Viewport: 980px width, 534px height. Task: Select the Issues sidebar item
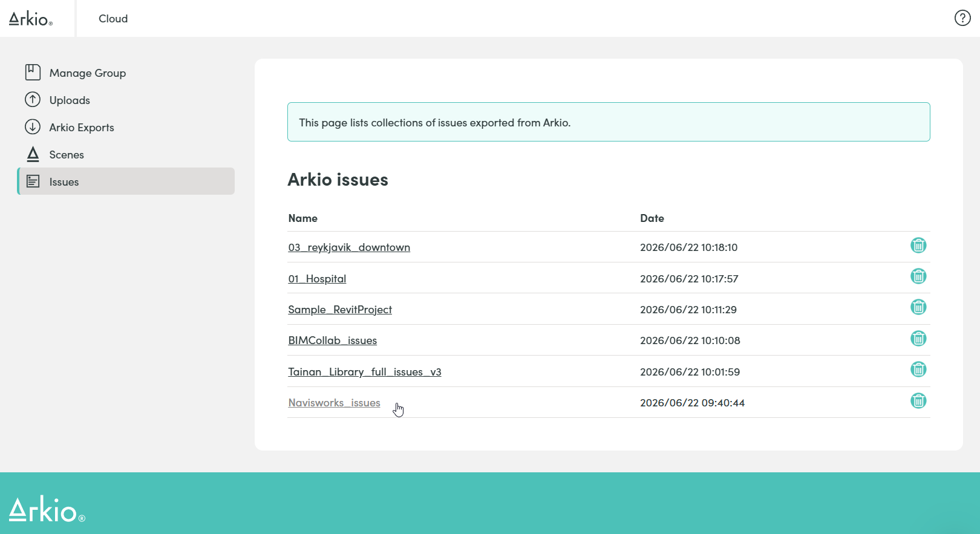click(126, 181)
